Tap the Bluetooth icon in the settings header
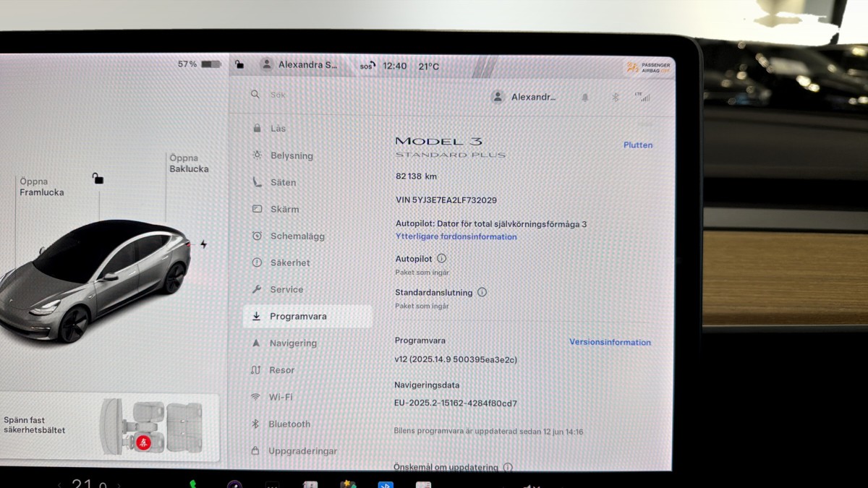 coord(616,97)
